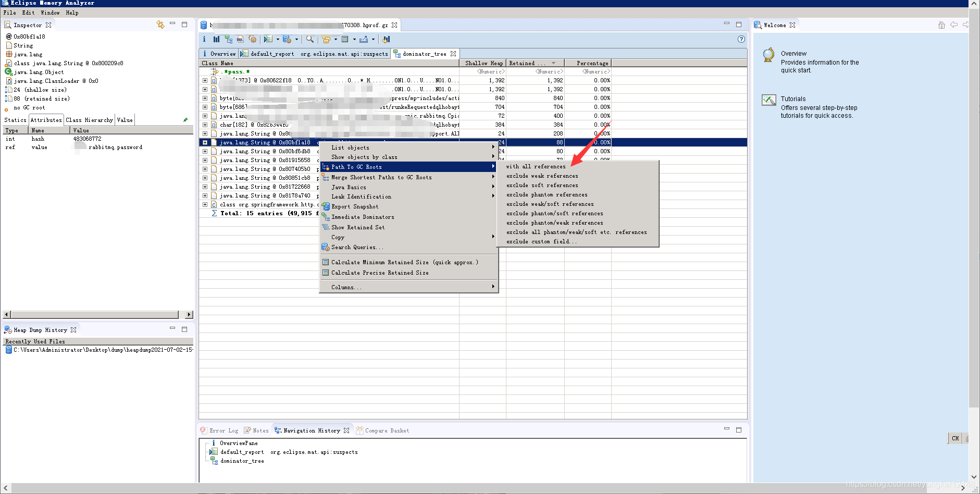Choose 'exclude custom field...' option

pos(578,241)
